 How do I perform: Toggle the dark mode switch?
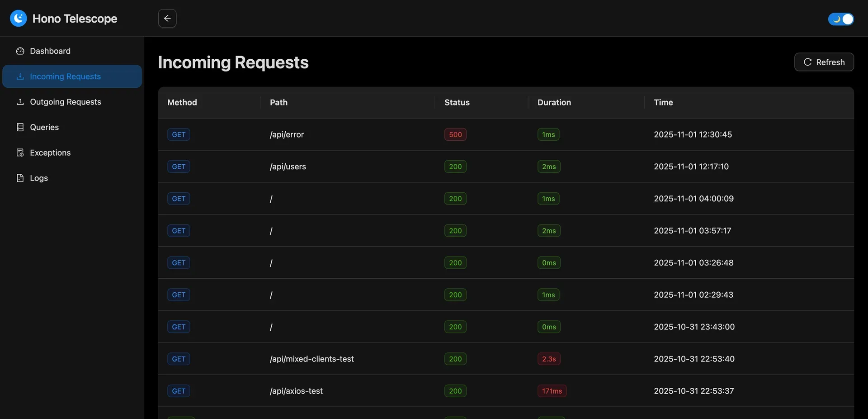tap(841, 19)
